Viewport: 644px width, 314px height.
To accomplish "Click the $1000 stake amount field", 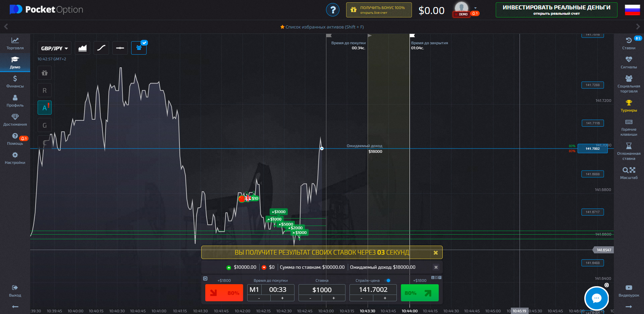I will 322,290.
